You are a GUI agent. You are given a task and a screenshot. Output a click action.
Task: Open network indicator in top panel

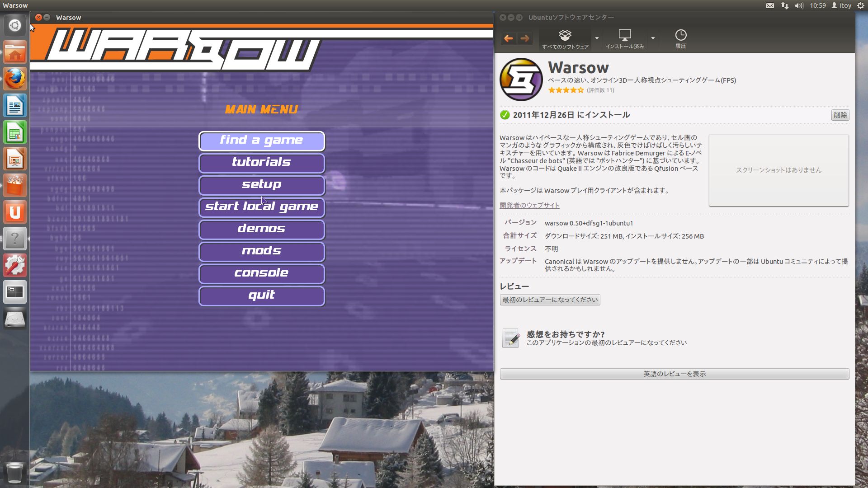[784, 5]
